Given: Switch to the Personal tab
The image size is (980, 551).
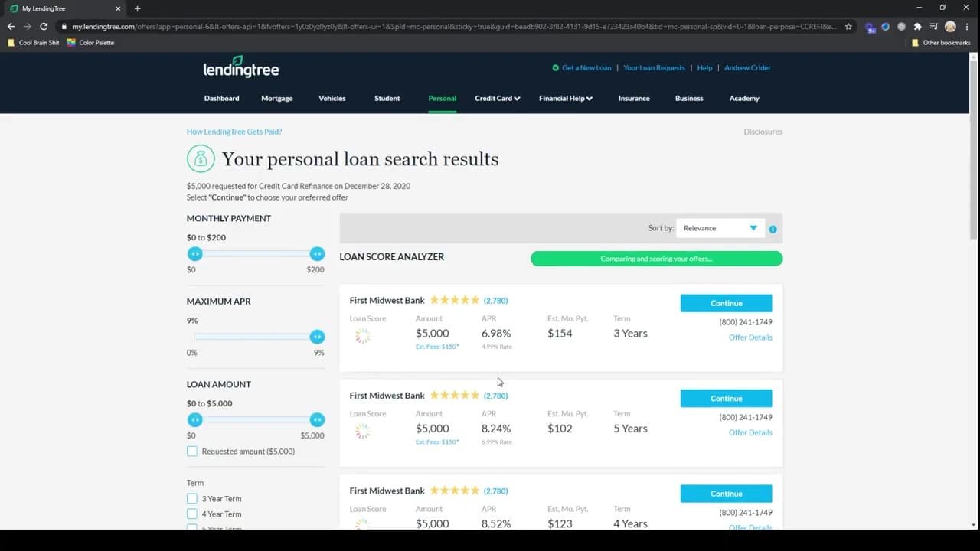Looking at the screenshot, I should (442, 98).
